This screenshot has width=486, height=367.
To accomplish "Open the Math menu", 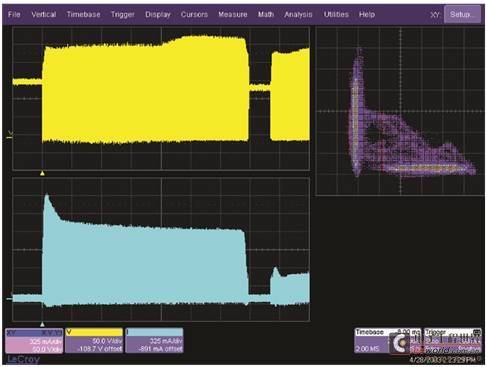I will pos(266,14).
